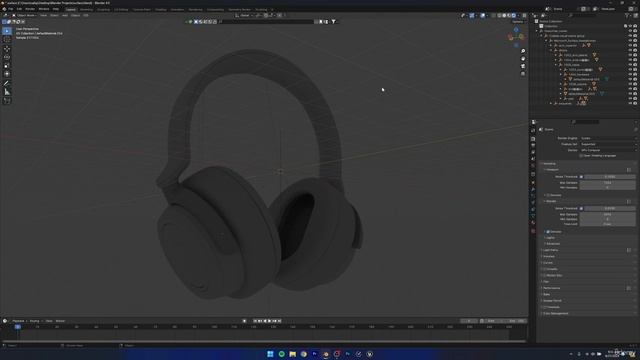Image resolution: width=640 pixels, height=360 pixels.
Task: Pick the Annotate pencil tool
Action: click(x=7, y=84)
